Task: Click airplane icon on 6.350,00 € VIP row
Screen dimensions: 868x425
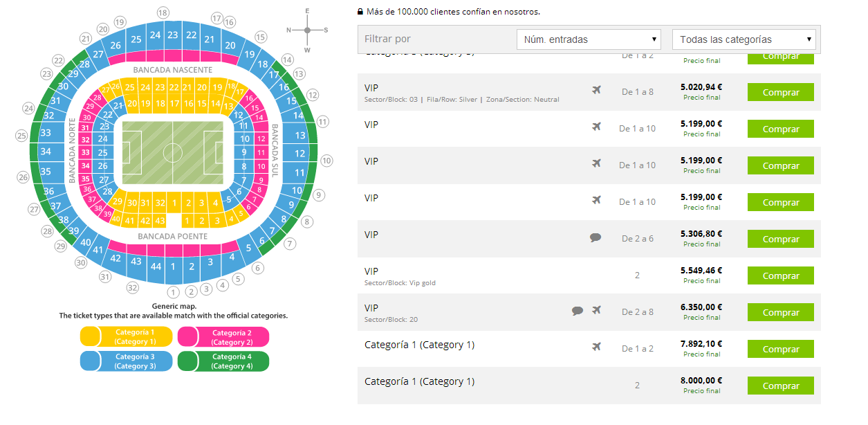Action: tap(597, 310)
